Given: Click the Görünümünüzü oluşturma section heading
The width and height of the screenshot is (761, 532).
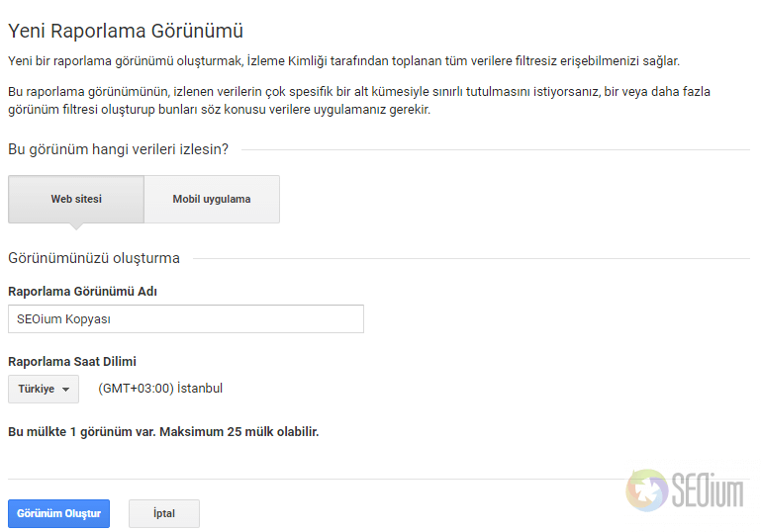Looking at the screenshot, I should tap(94, 258).
